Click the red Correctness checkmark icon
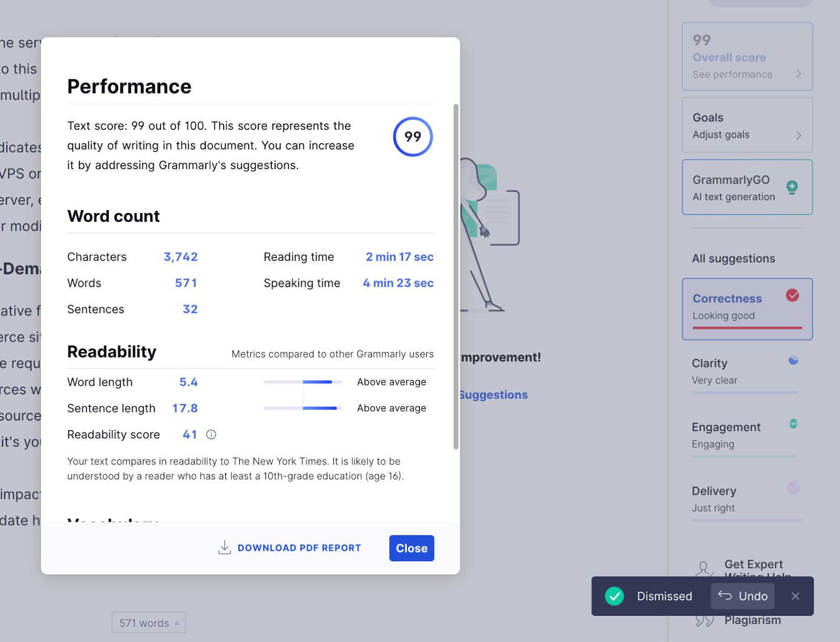The height and width of the screenshot is (642, 840). pos(793,296)
